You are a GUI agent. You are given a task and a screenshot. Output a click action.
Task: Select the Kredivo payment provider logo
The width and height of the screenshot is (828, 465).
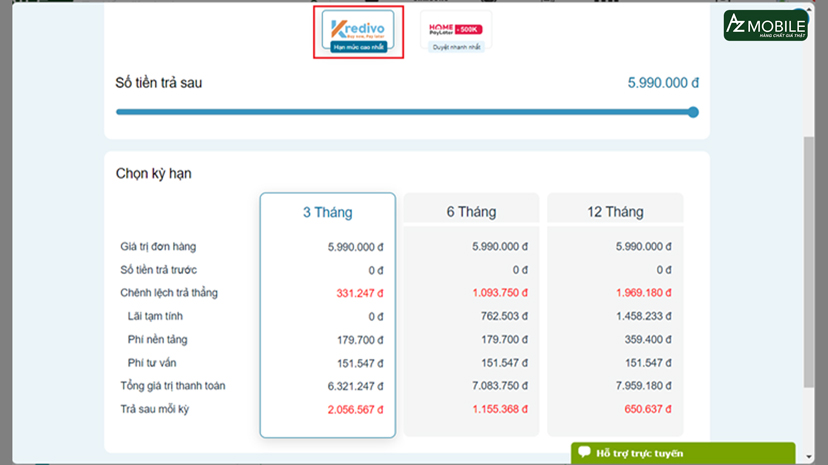coord(358,26)
